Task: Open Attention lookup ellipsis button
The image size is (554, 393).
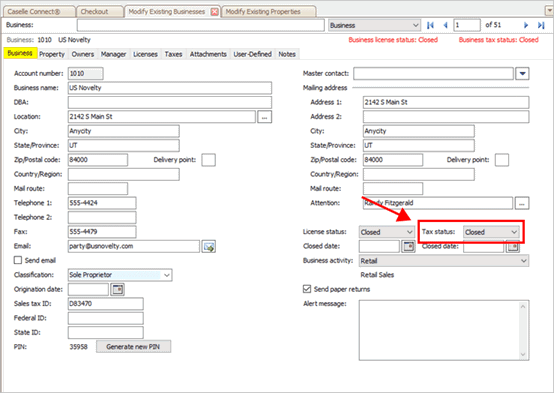Action: [x=522, y=203]
